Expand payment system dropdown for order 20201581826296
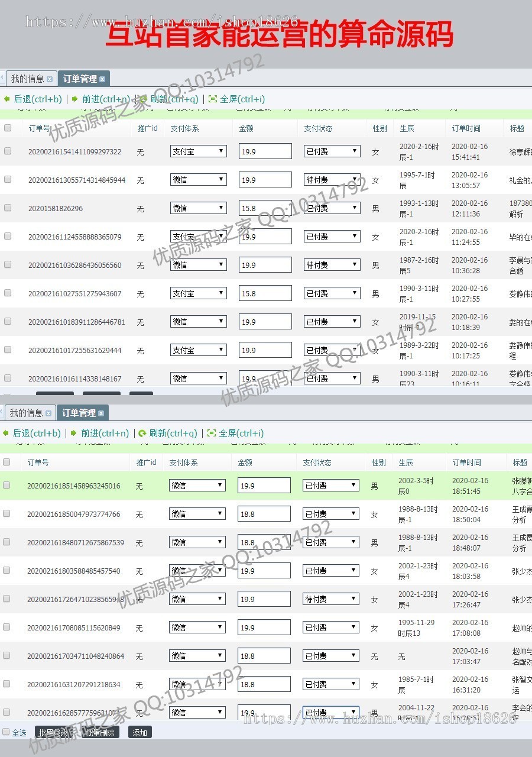Image resolution: width=532 pixels, height=757 pixels. tap(198, 208)
